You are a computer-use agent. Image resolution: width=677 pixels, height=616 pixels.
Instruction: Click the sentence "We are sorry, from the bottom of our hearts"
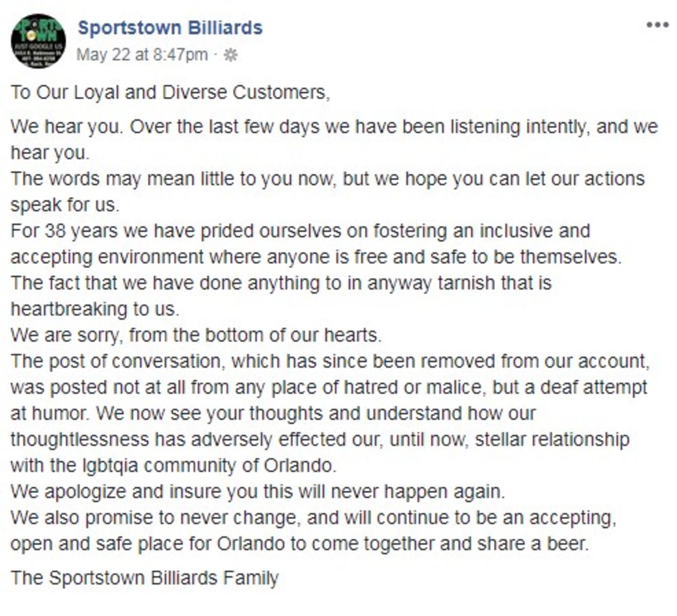[x=196, y=335]
